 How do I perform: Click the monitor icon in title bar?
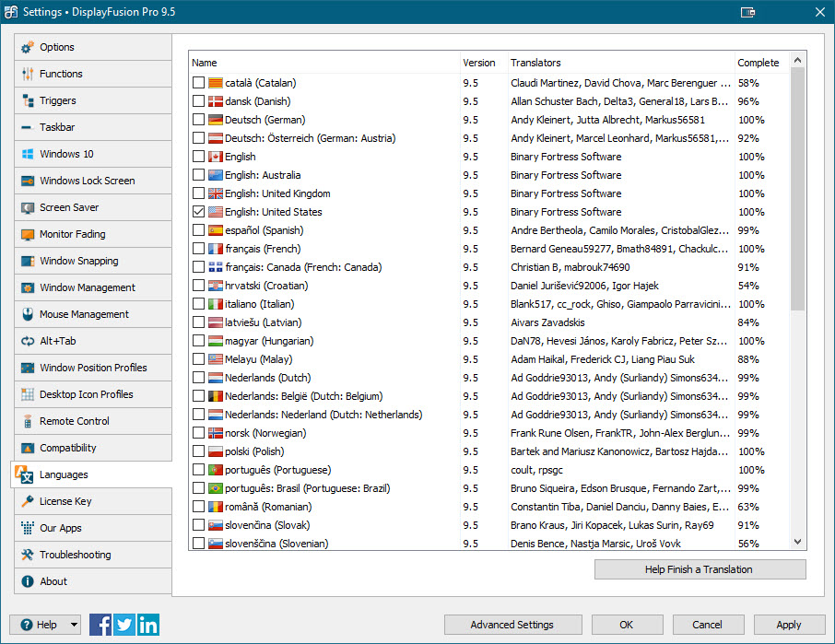click(x=747, y=12)
